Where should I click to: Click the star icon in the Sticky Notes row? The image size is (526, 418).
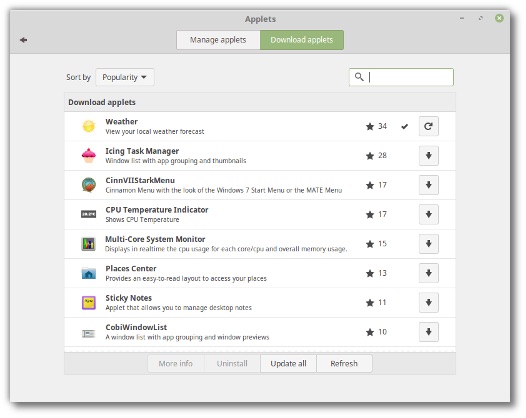tap(370, 303)
